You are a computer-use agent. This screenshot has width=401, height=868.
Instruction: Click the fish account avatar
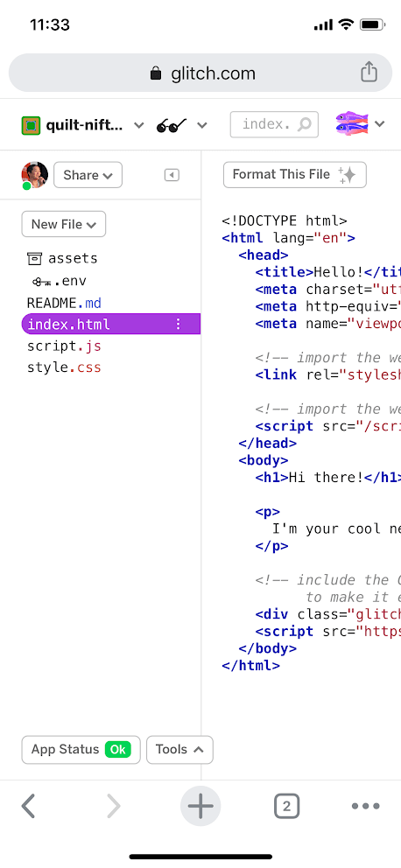(x=352, y=124)
